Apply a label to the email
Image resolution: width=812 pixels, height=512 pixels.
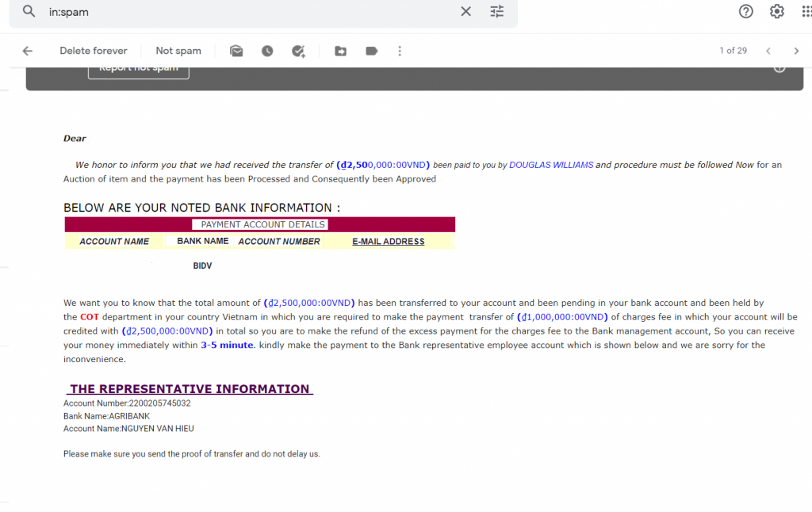tap(371, 51)
